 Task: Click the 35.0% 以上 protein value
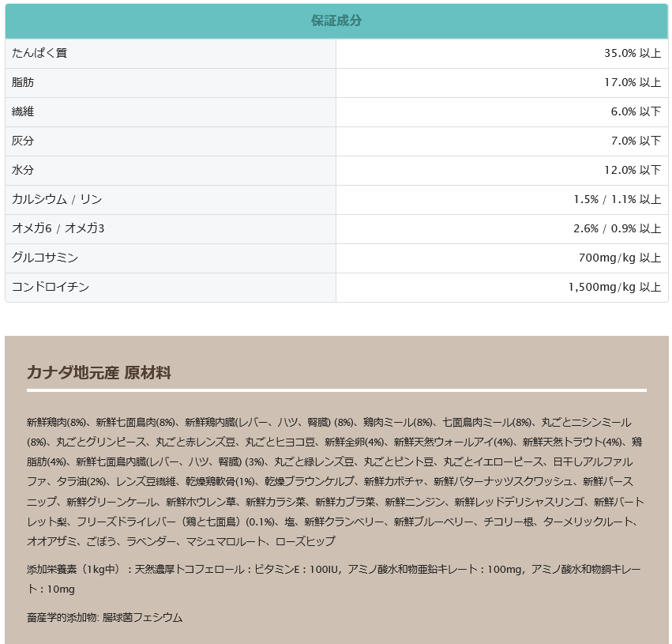coord(632,54)
